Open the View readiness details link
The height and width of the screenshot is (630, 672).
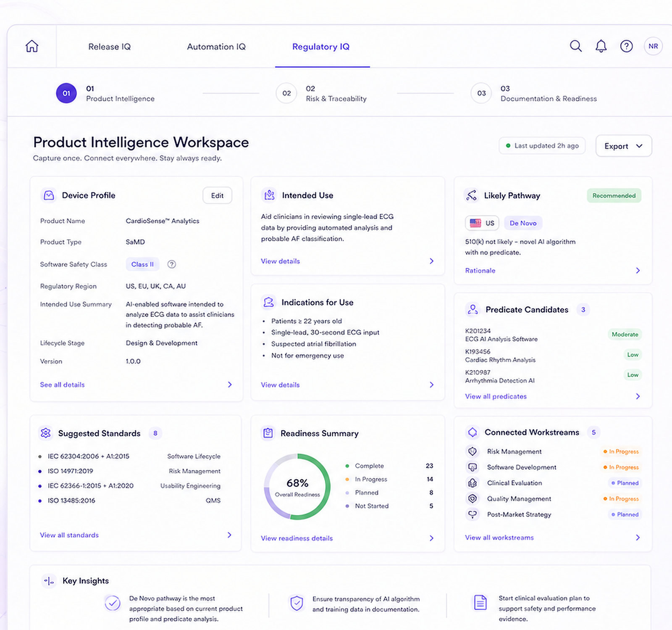297,538
